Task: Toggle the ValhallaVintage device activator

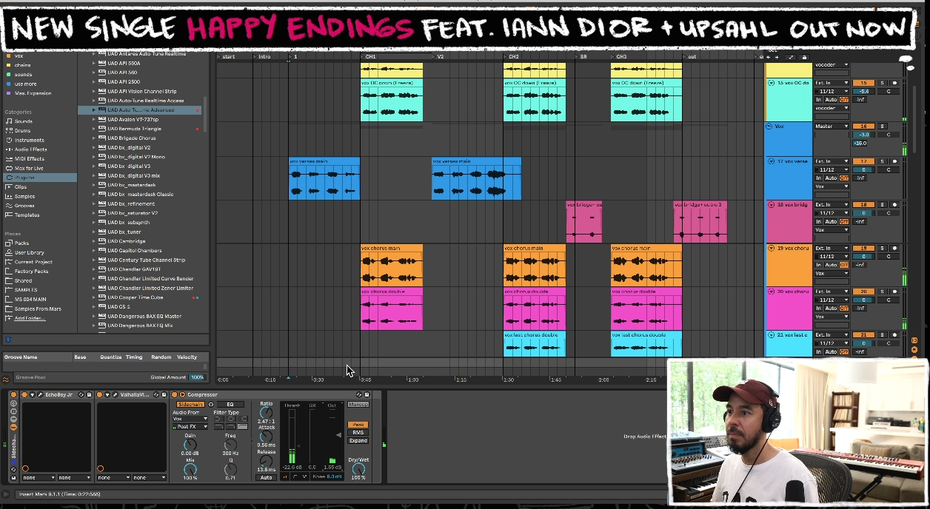Action: click(100, 395)
